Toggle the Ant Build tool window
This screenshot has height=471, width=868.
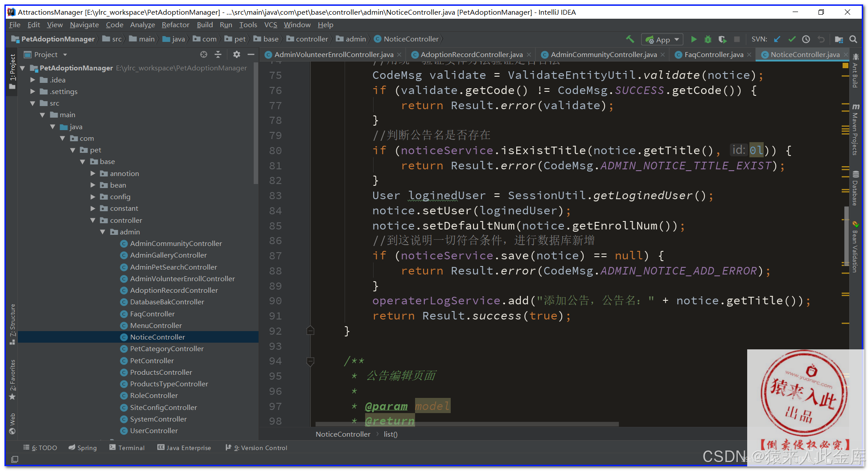coord(856,70)
